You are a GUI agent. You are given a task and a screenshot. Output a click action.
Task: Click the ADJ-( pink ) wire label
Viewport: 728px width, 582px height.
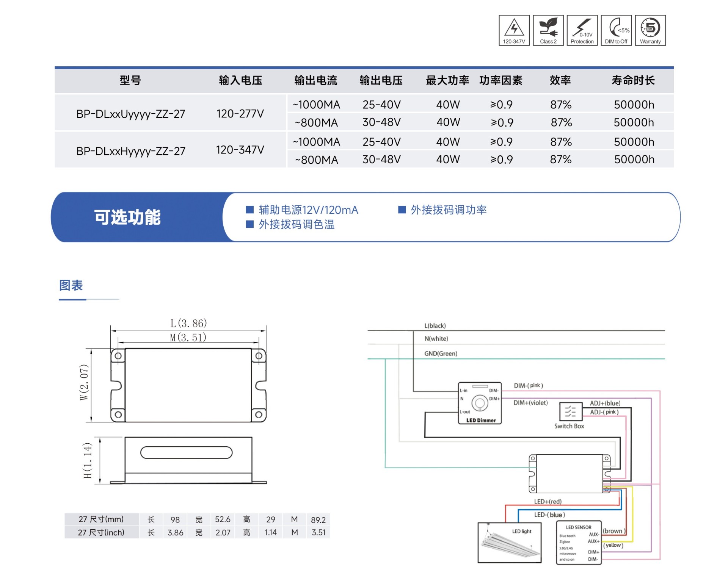point(604,412)
